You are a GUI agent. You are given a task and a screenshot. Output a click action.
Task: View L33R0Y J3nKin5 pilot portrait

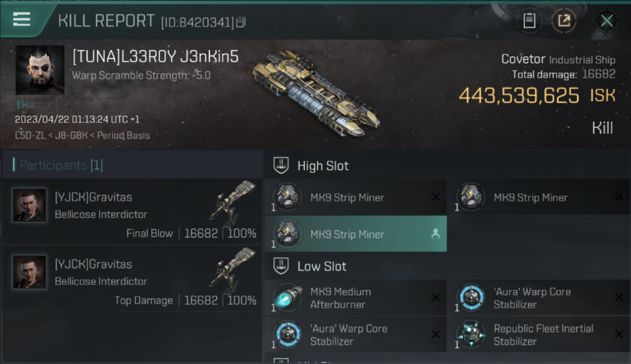(40, 70)
